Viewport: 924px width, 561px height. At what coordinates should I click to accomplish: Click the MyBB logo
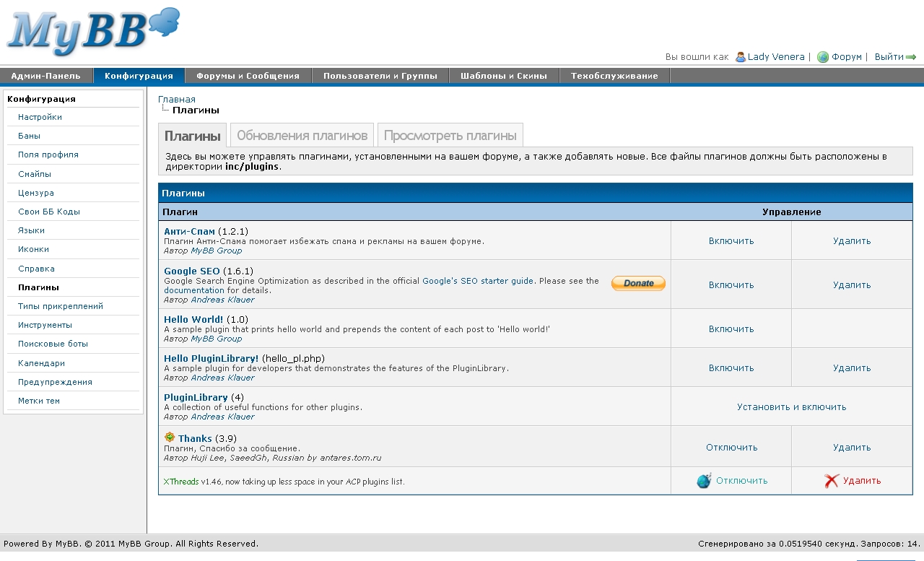tap(92, 32)
